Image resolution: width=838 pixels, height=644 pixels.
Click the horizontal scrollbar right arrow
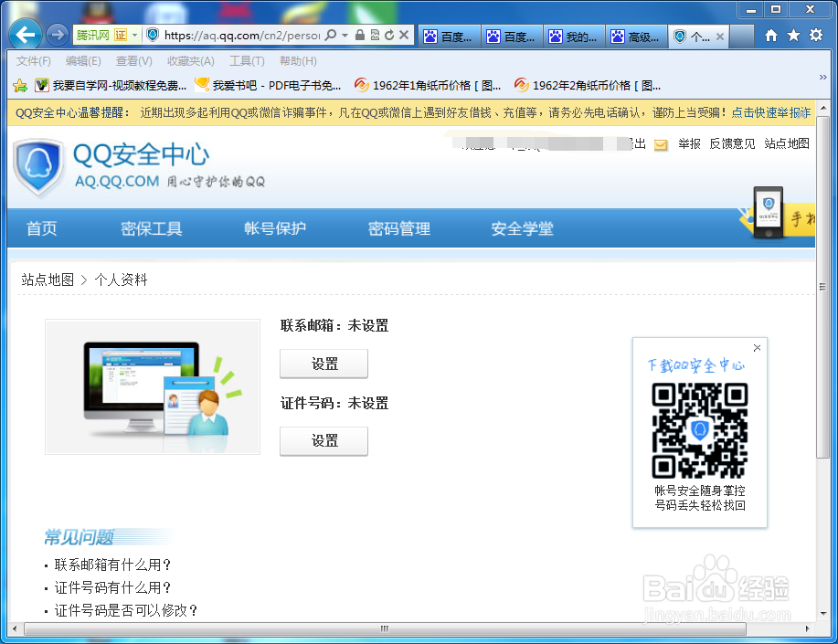807,629
